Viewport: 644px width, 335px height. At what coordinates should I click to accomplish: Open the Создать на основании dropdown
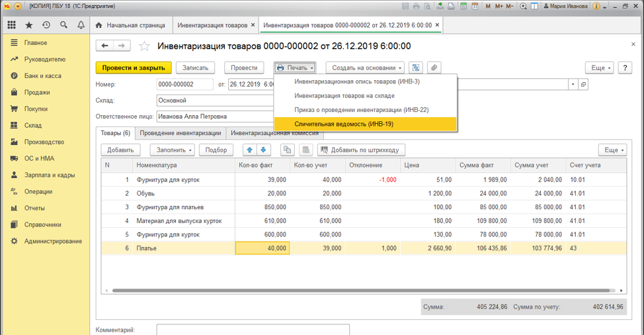pyautogui.click(x=365, y=68)
